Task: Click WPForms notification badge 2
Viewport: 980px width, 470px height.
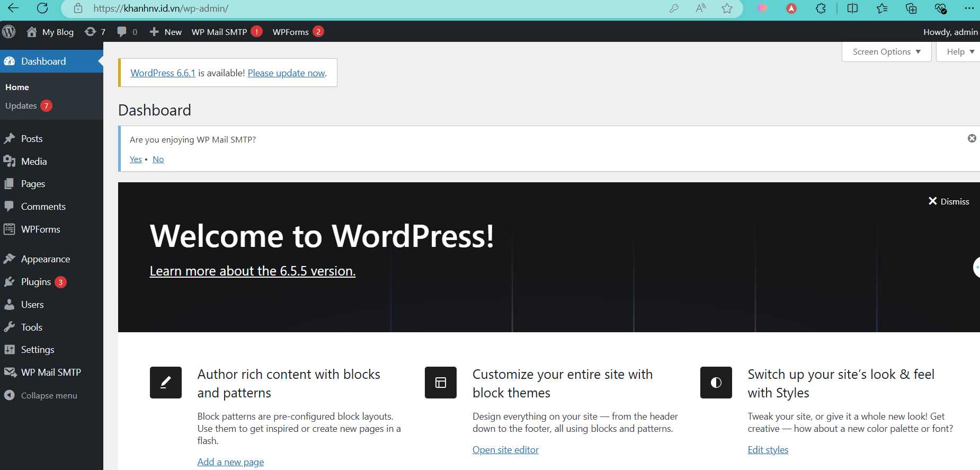Action: tap(318, 32)
